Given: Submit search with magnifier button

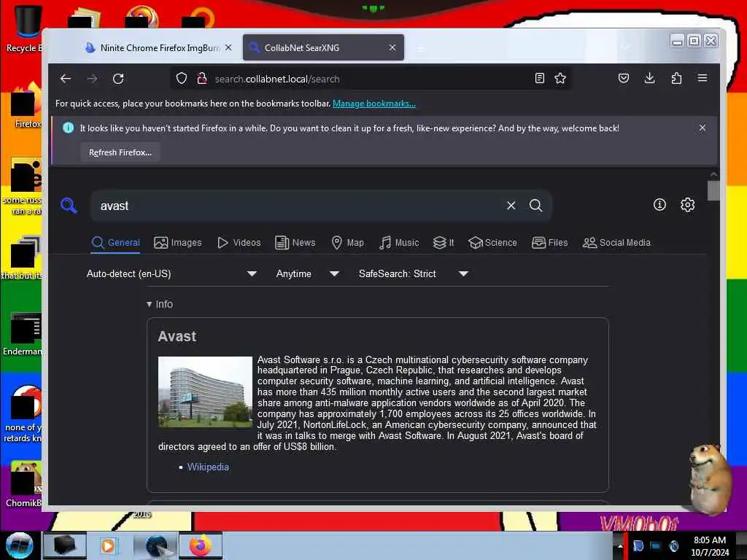Looking at the screenshot, I should click(536, 205).
